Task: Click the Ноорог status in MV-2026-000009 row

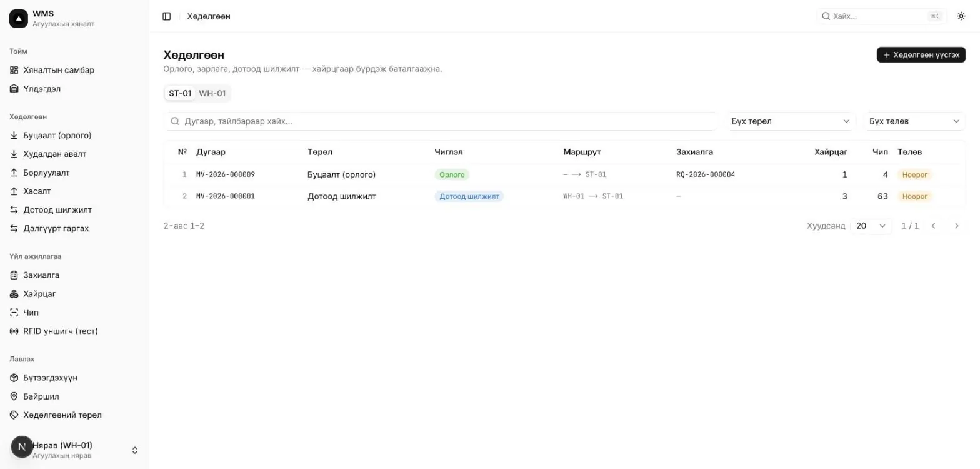Action: point(915,174)
